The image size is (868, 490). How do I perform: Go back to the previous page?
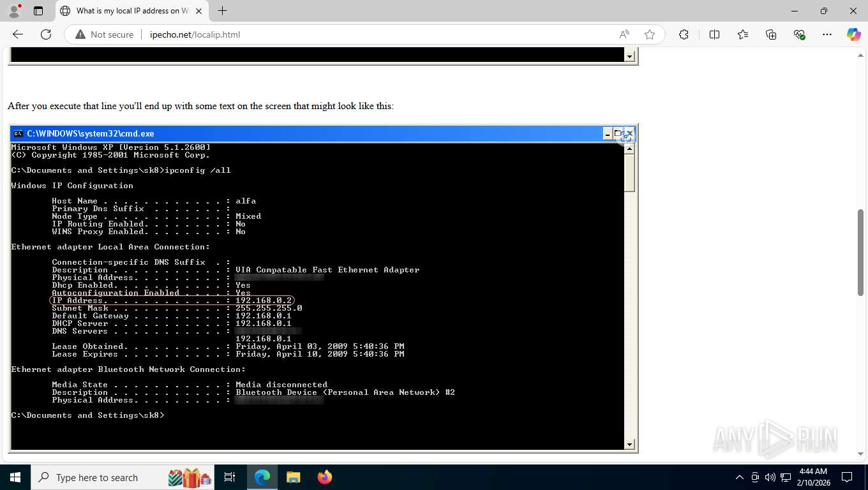pyautogui.click(x=18, y=34)
